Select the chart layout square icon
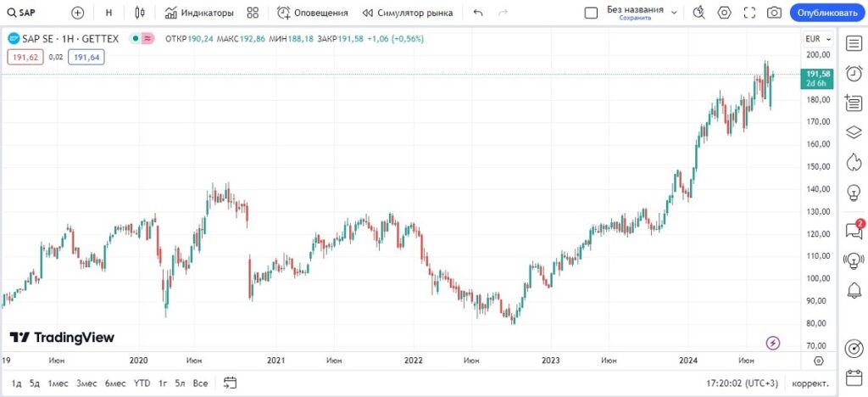 (591, 12)
